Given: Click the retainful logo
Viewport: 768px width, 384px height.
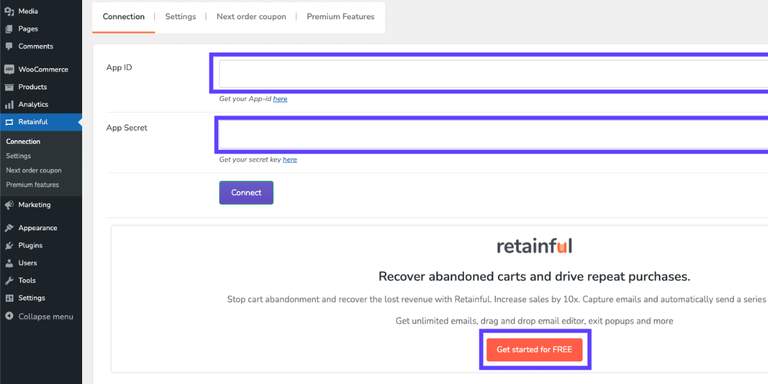Looking at the screenshot, I should tap(534, 246).
